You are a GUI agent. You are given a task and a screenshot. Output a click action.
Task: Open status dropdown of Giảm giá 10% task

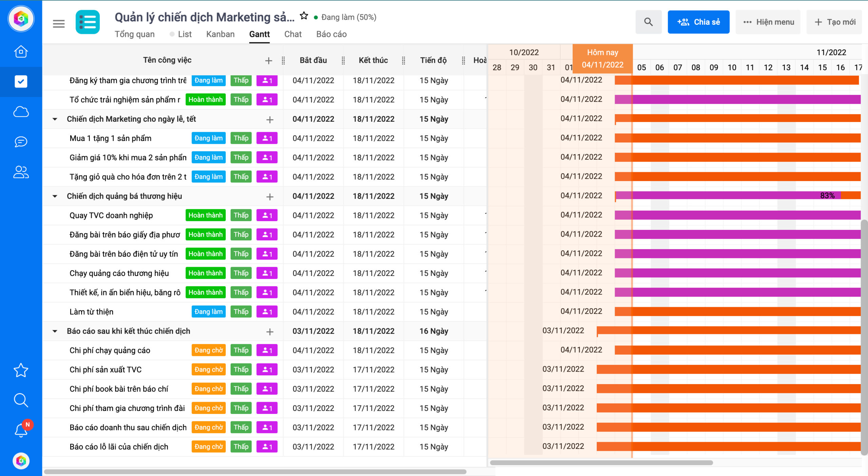(x=209, y=157)
